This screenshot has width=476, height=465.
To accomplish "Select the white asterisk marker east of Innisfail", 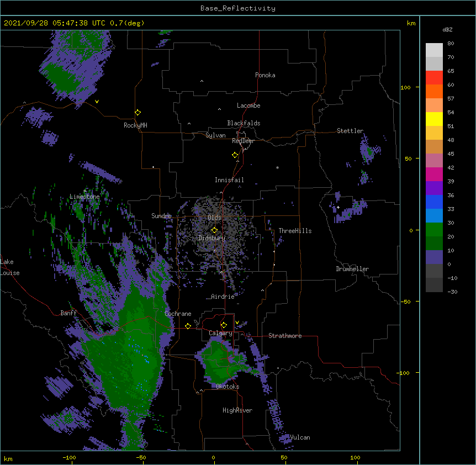I will coord(277,167).
